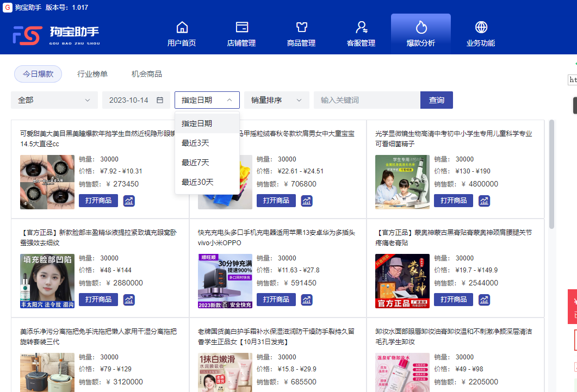The width and height of the screenshot is (577, 392).
Task: Click the title 快充充电头多口手机充电器
Action: pyautogui.click(x=276, y=238)
